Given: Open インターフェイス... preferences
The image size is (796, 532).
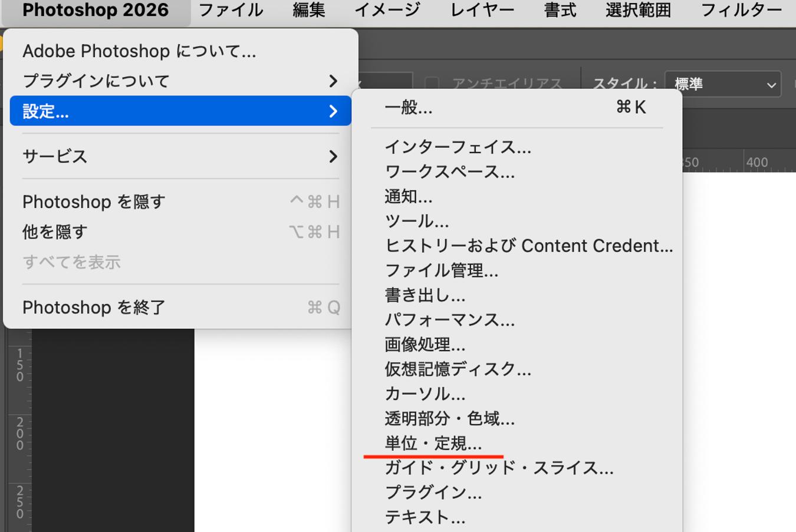Looking at the screenshot, I should pos(517,147).
